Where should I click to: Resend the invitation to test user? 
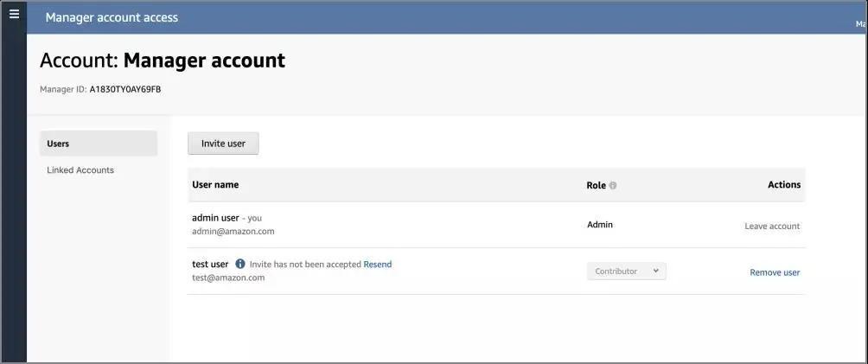point(378,265)
